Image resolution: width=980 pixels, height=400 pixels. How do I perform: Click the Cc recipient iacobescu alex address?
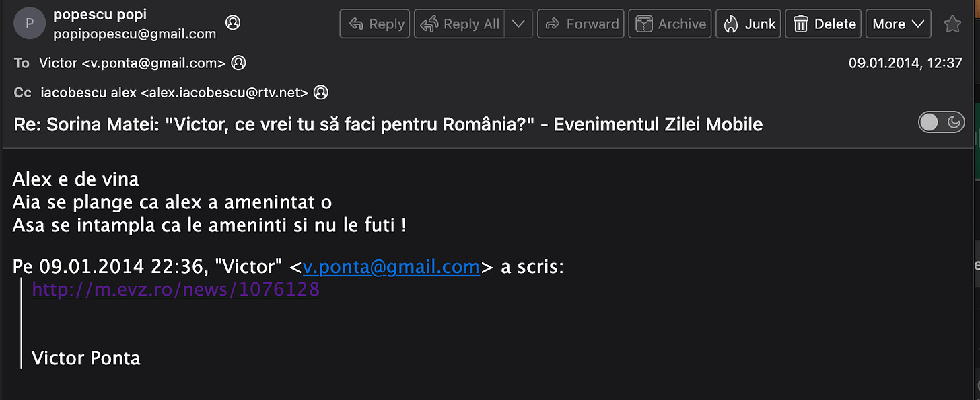(x=174, y=92)
